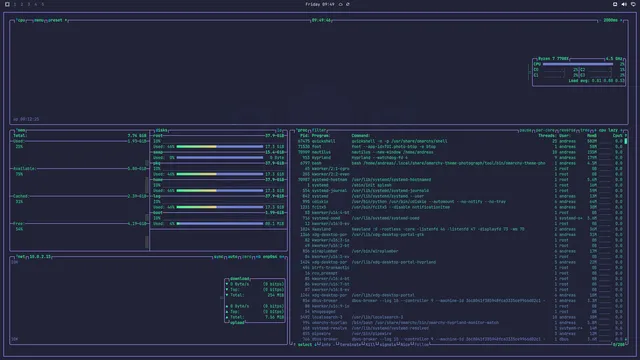Click the root disk usage bar

point(220,147)
